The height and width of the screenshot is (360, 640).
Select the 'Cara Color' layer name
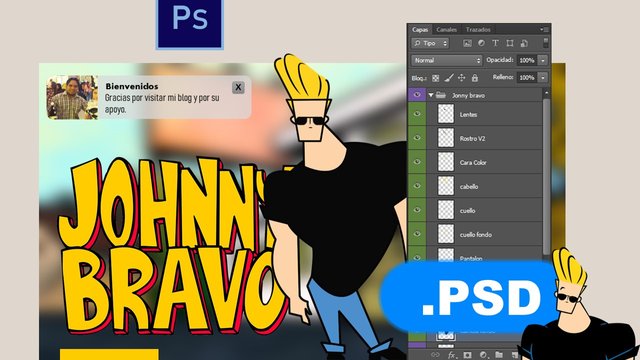[473, 163]
